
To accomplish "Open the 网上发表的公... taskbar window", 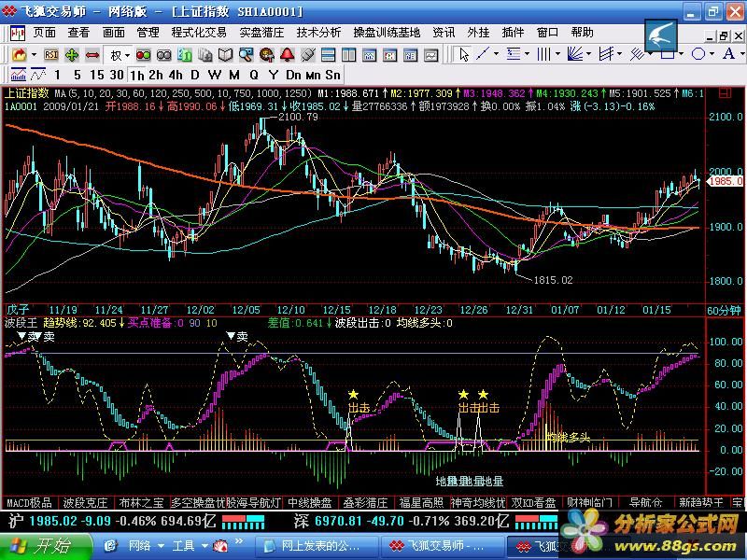I will click(x=317, y=546).
